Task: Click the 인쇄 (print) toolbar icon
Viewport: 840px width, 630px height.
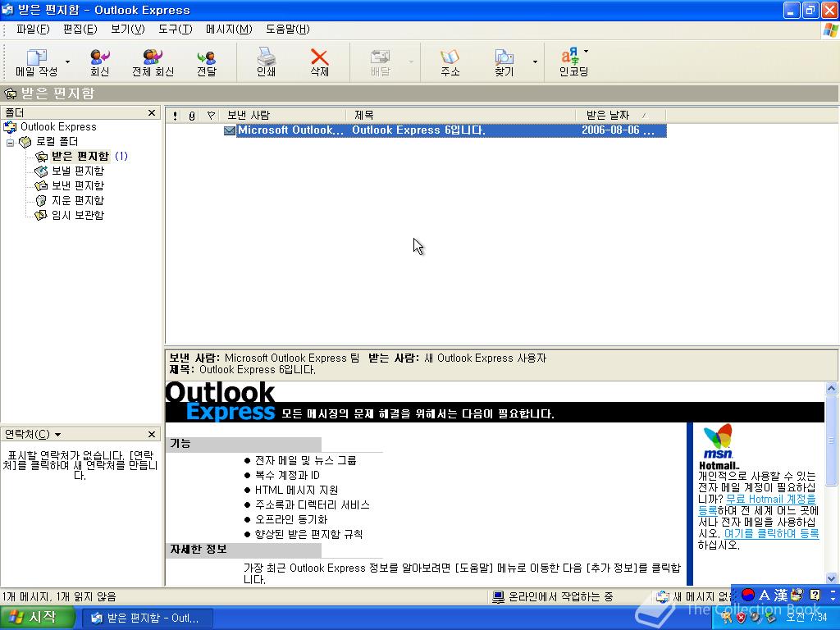Action: click(x=266, y=62)
